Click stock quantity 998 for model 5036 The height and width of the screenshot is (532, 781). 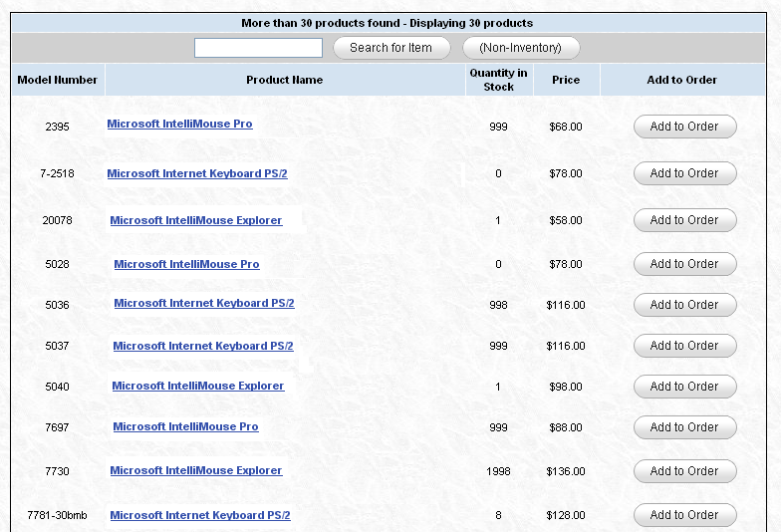click(x=498, y=305)
